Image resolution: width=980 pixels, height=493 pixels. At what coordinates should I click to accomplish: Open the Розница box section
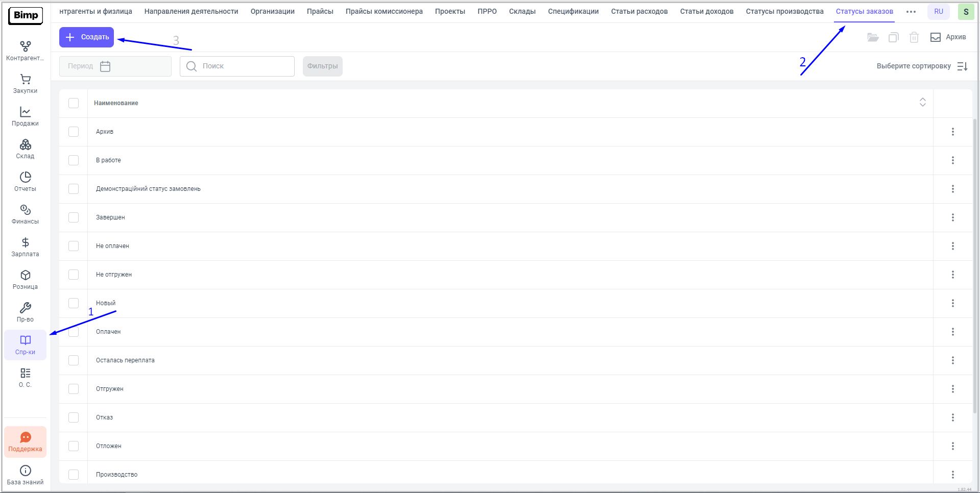(x=25, y=280)
